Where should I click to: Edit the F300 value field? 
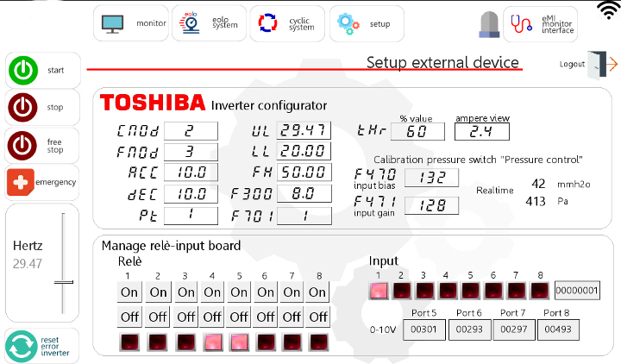pyautogui.click(x=304, y=194)
